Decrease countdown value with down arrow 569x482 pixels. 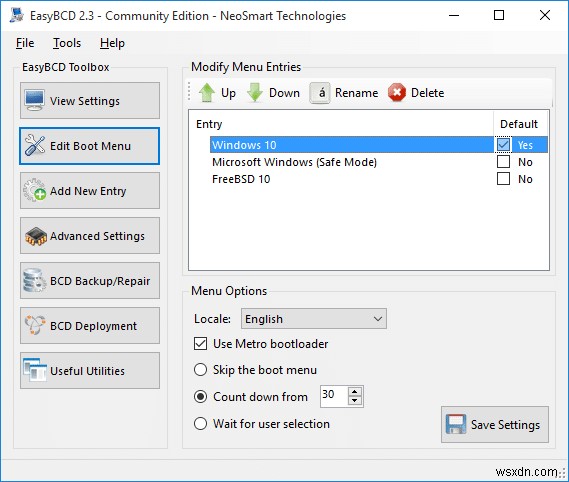click(355, 401)
